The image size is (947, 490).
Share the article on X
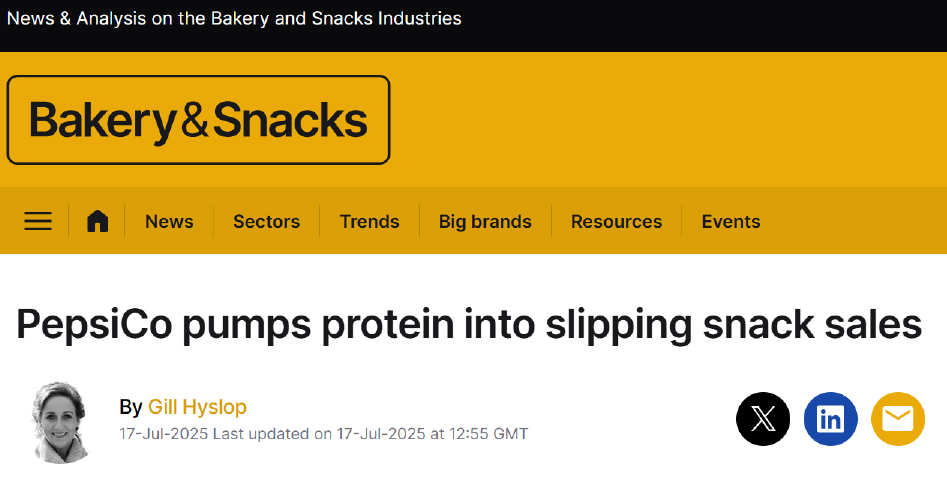pyautogui.click(x=763, y=419)
